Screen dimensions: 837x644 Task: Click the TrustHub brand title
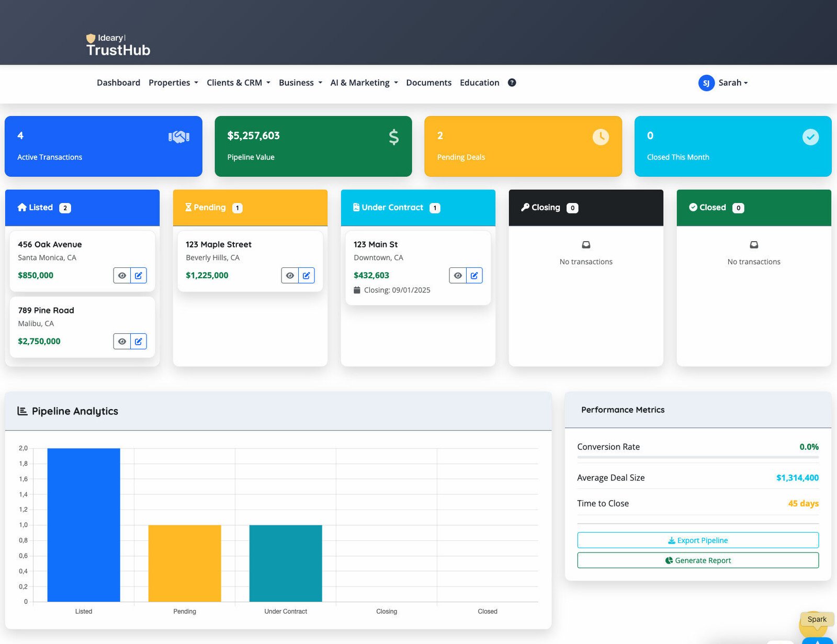click(118, 50)
